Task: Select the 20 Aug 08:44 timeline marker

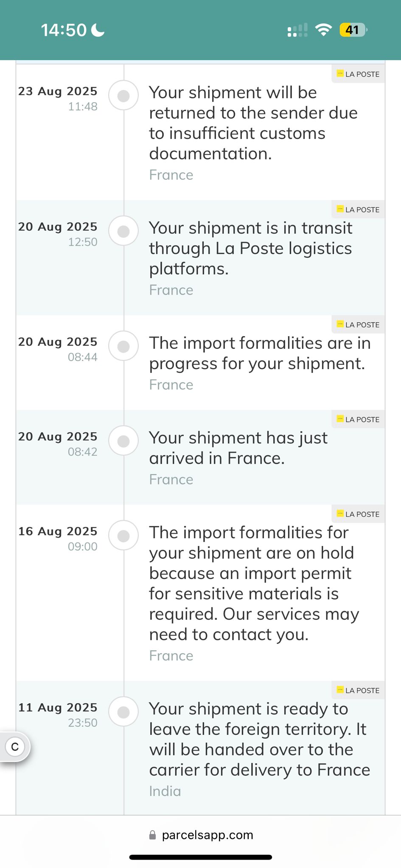Action: (123, 346)
